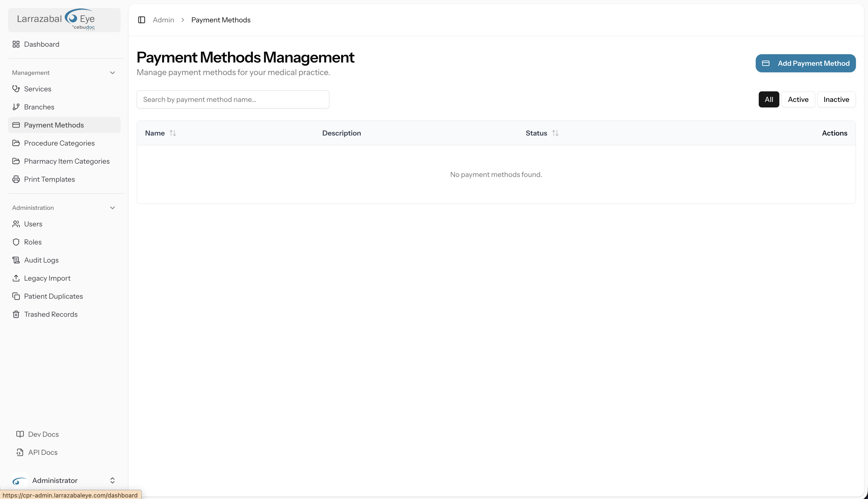Image resolution: width=868 pixels, height=499 pixels.
Task: Click Payment Methods breadcrumb text
Action: coord(221,20)
